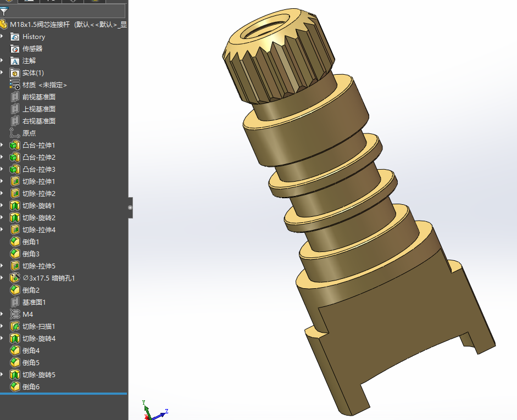This screenshot has width=517, height=420.
Task: Click the 切除-拉伸4 cut feature icon
Action: (15, 229)
